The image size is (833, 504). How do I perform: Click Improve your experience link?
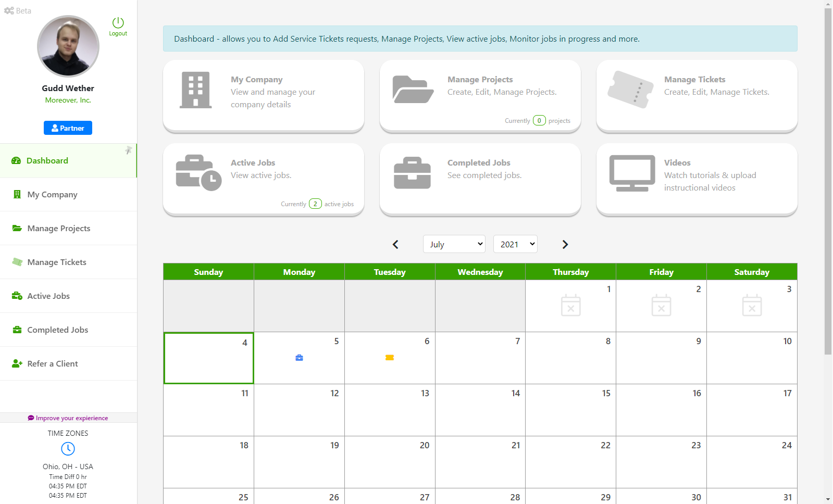tap(68, 418)
